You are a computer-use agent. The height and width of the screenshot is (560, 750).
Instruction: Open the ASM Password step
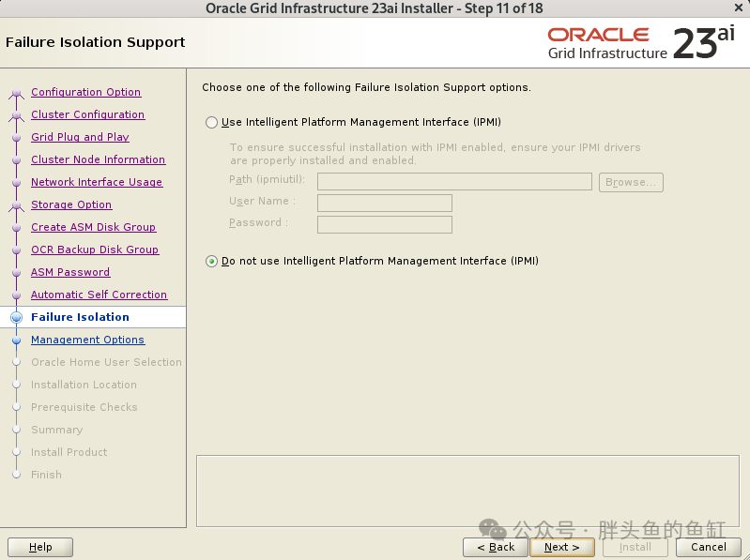click(70, 271)
